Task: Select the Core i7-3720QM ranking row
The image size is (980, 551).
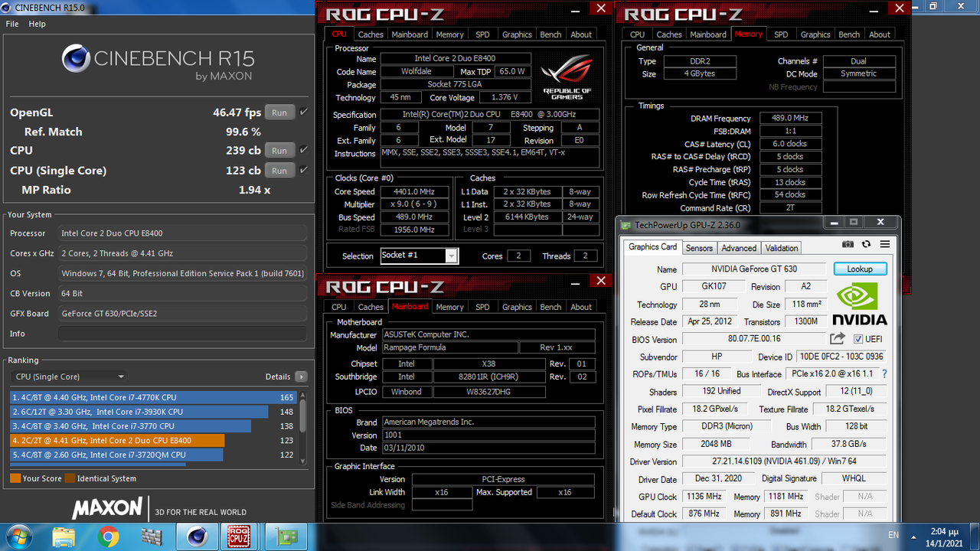Action: [153, 455]
